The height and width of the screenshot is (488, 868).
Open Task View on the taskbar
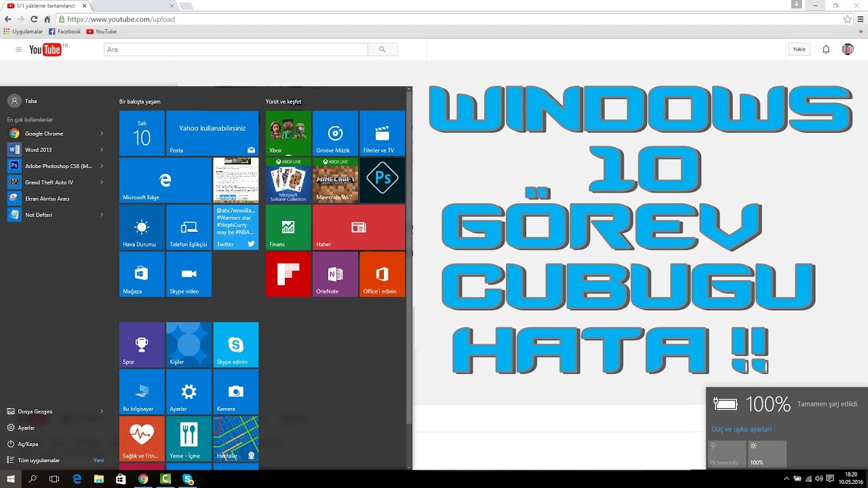54,479
